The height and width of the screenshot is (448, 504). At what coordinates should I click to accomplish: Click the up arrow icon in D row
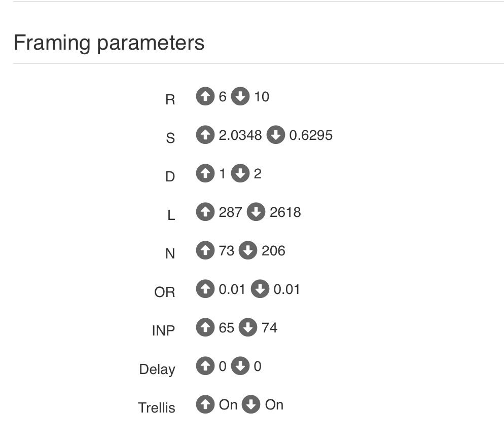click(205, 173)
